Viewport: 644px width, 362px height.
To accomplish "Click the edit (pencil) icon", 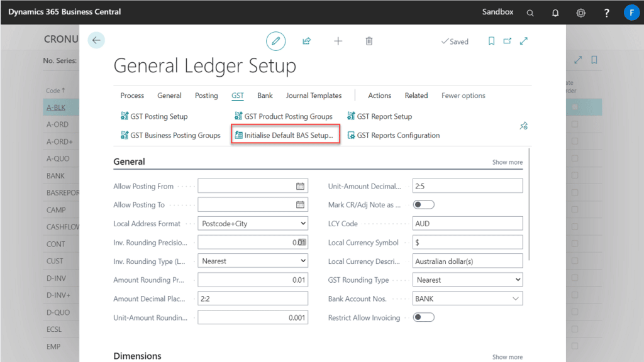I will (x=275, y=41).
